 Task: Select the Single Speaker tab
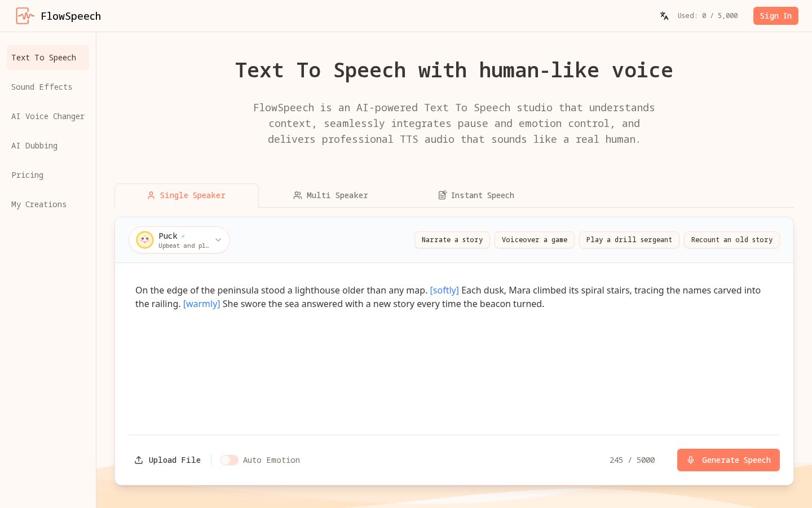coord(187,195)
